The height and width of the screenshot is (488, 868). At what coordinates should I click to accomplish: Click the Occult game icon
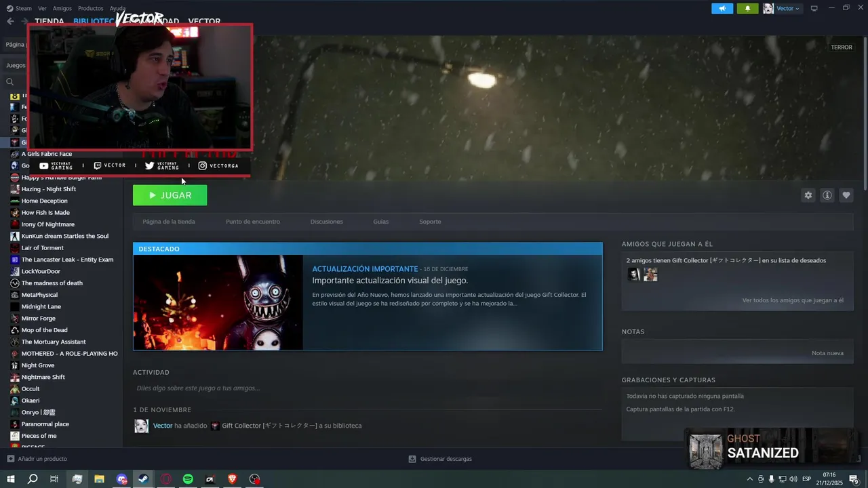point(15,389)
